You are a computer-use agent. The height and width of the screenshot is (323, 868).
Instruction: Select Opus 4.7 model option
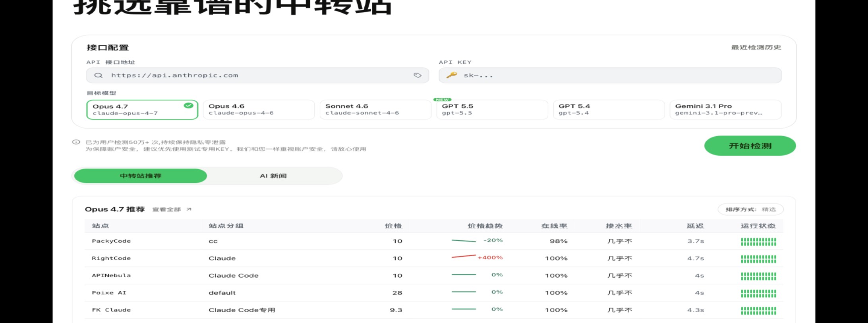coord(142,110)
